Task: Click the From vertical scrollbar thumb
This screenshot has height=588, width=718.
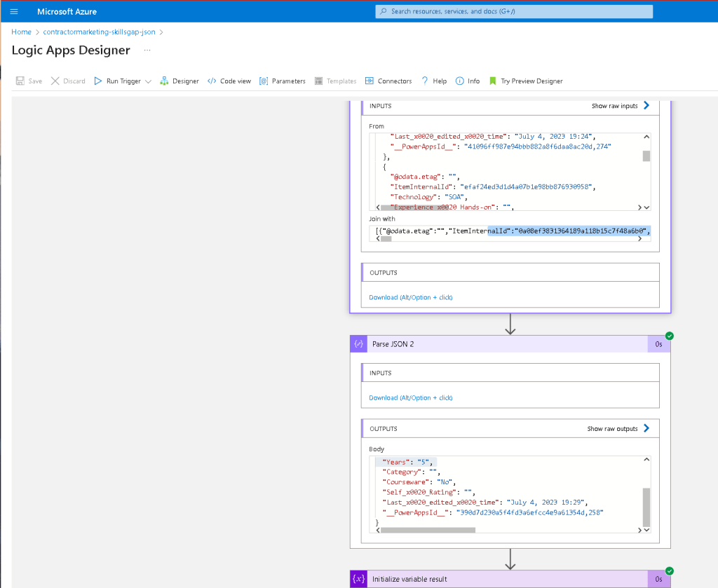Action: 646,156
